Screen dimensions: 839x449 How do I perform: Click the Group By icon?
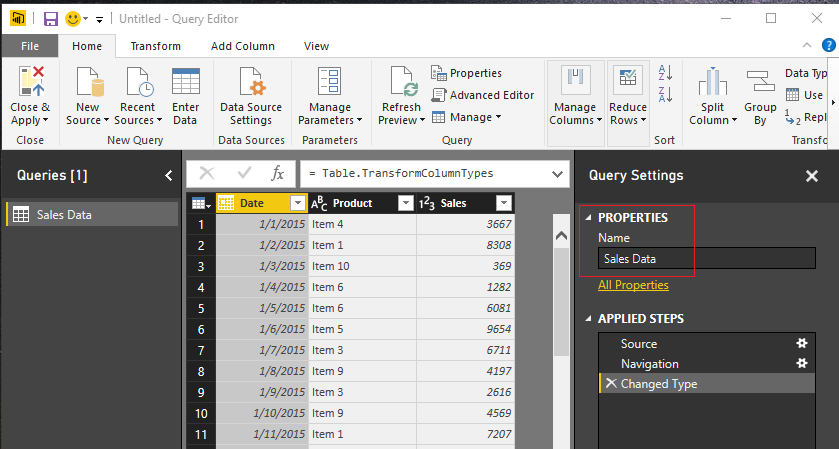760,81
